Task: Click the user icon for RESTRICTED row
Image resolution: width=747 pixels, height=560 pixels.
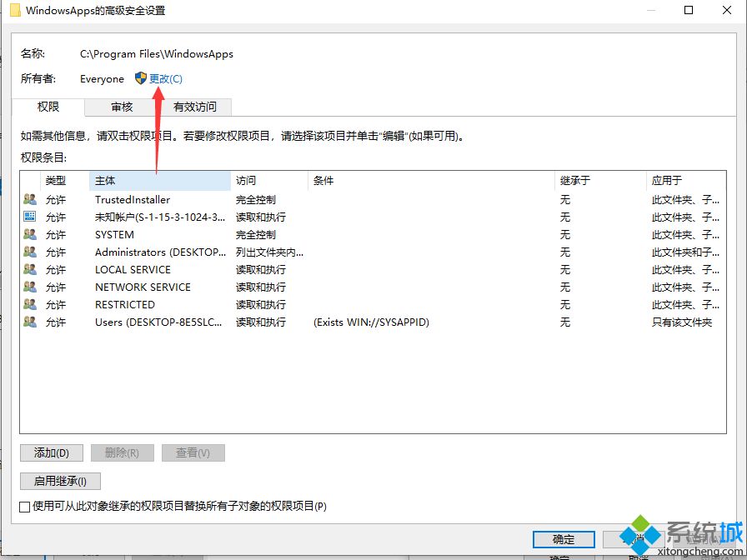Action: click(30, 305)
